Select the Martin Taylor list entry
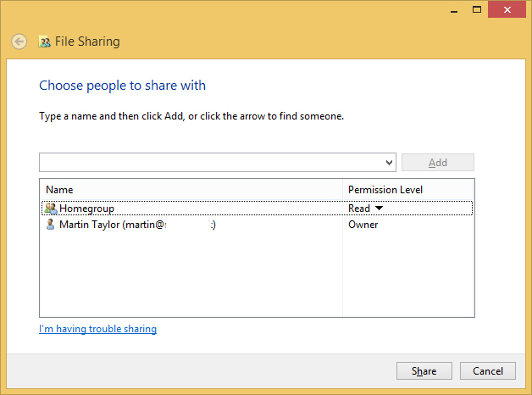Screen dimensions: 532x395 [x=136, y=225]
